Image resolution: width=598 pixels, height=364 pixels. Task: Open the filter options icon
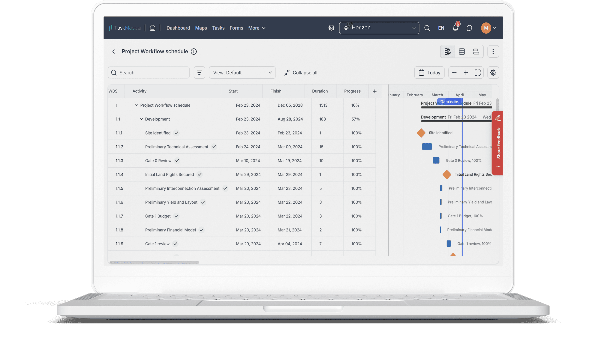pyautogui.click(x=199, y=72)
